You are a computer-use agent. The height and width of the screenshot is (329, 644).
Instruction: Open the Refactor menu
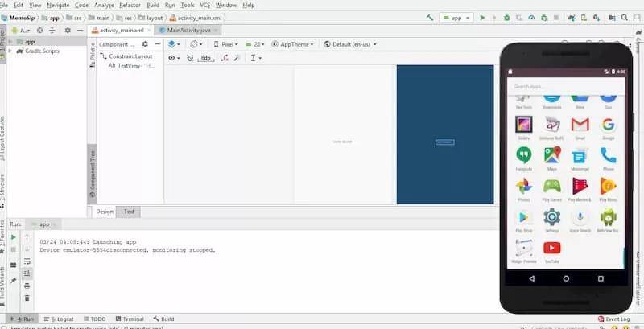coord(130,6)
